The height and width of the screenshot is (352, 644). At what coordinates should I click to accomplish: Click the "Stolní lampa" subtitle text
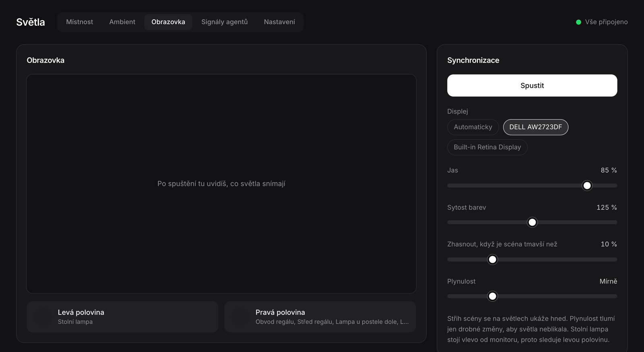point(75,322)
